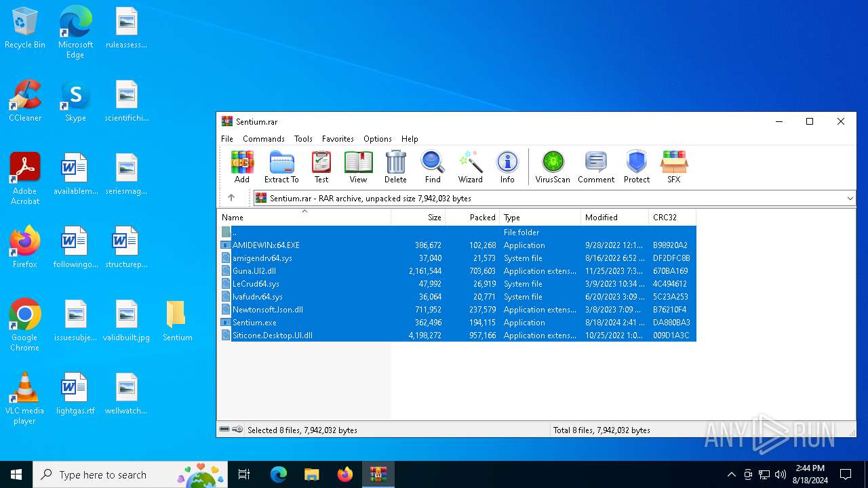868x488 pixels.
Task: Open notification center icon
Action: click(x=846, y=474)
